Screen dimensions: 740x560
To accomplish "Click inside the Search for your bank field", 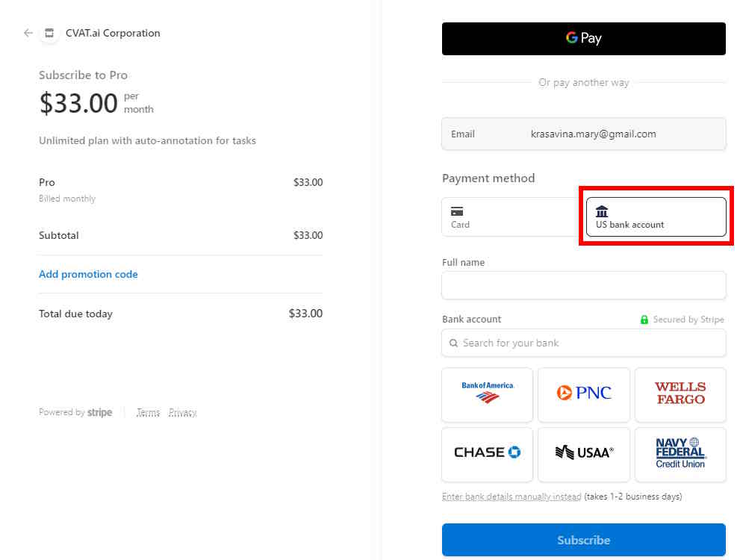I will [x=583, y=343].
